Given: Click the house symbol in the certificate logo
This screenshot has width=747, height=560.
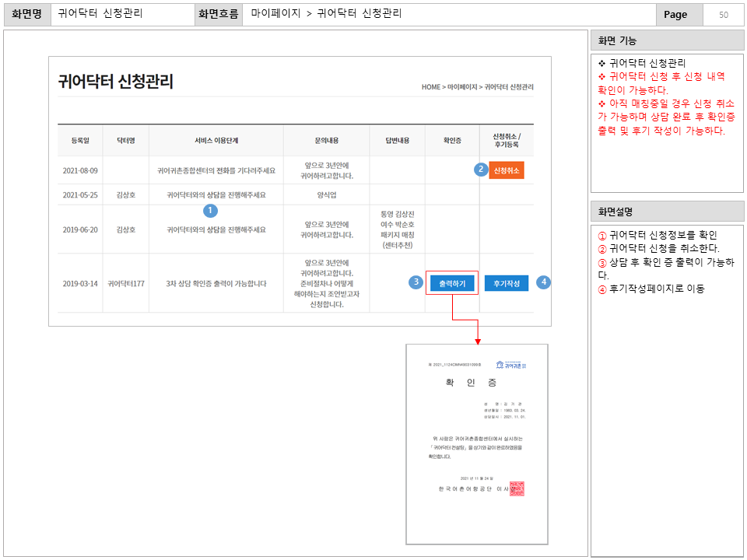Looking at the screenshot, I should point(500,365).
